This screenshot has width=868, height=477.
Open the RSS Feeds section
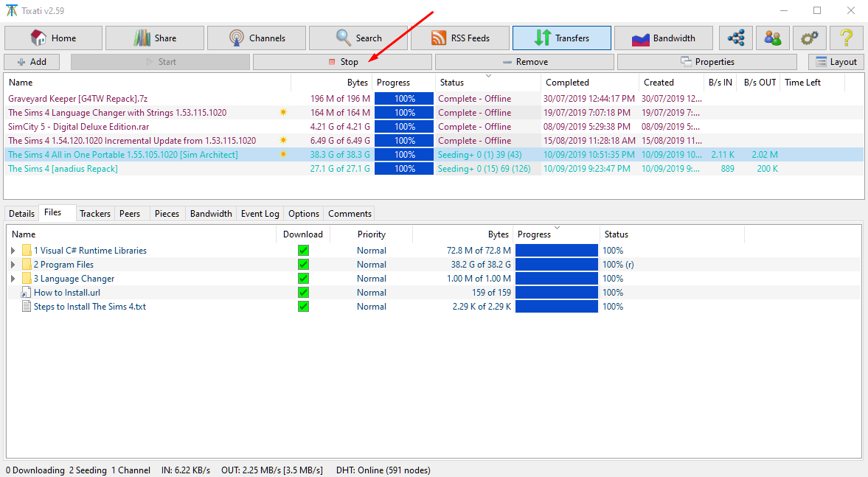(x=461, y=38)
